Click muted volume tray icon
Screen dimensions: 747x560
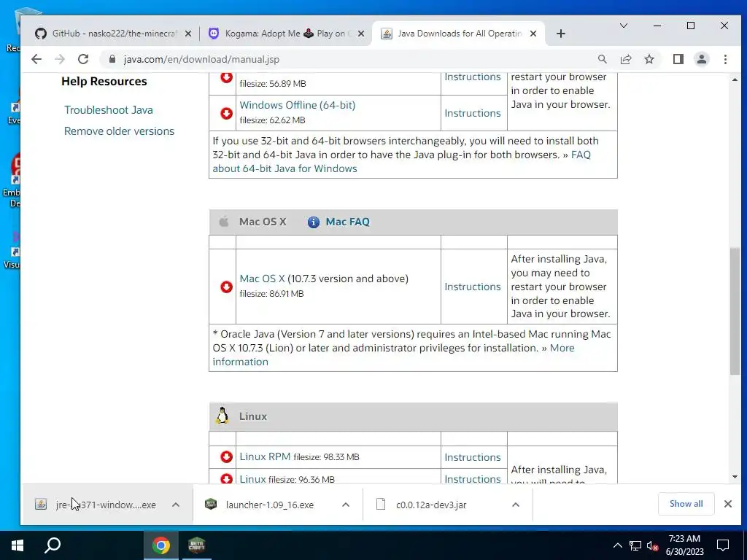coord(653,545)
